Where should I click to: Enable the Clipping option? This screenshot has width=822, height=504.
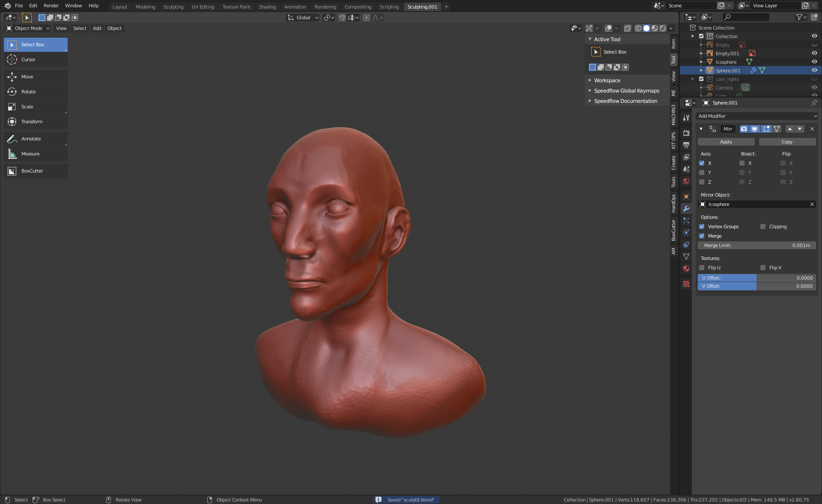tap(763, 227)
